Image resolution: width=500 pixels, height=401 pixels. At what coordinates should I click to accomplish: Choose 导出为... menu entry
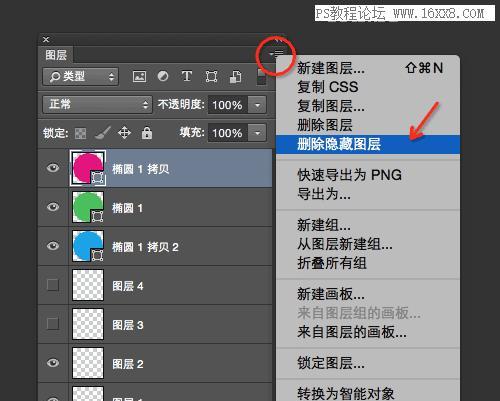coord(368,194)
